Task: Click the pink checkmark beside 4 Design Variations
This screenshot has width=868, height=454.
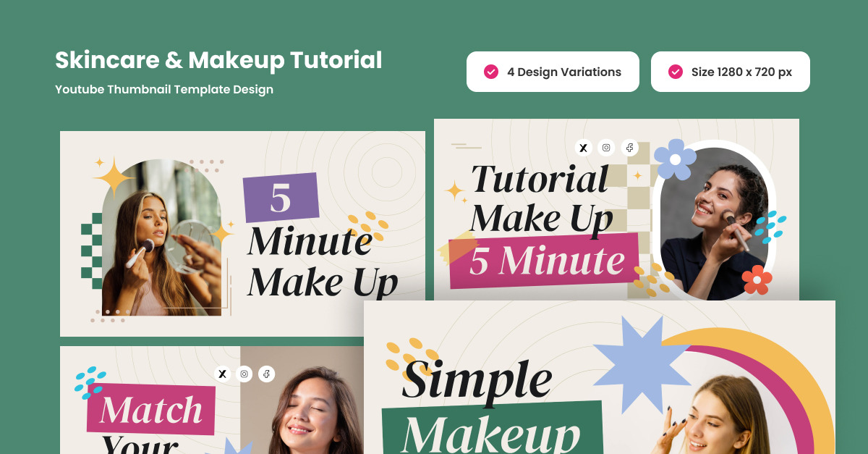Action: pyautogui.click(x=490, y=72)
